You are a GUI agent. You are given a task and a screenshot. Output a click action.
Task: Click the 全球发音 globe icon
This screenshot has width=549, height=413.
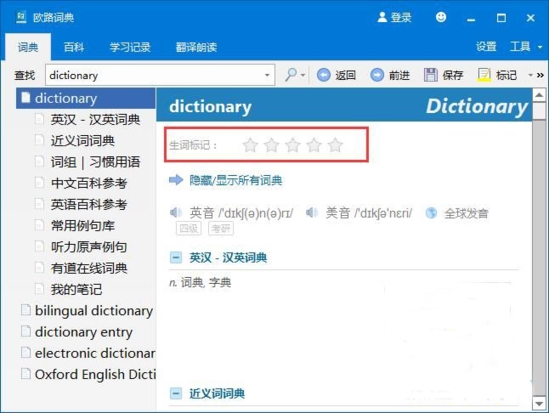pyautogui.click(x=431, y=213)
